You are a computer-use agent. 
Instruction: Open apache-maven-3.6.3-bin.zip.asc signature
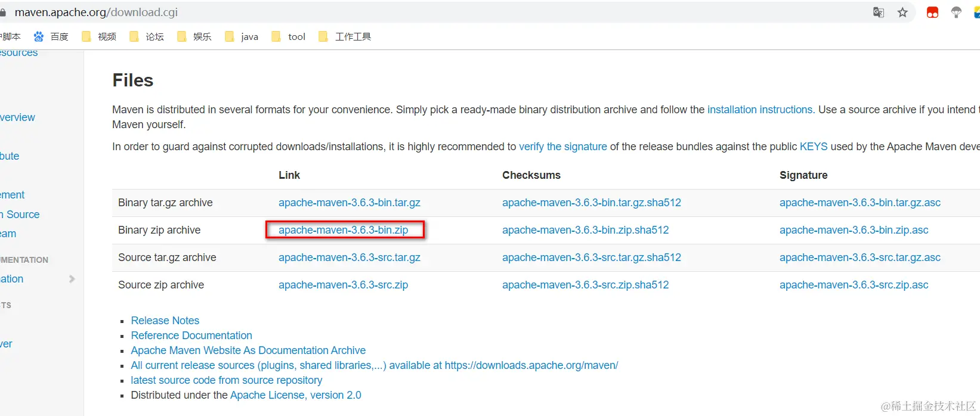pos(854,230)
